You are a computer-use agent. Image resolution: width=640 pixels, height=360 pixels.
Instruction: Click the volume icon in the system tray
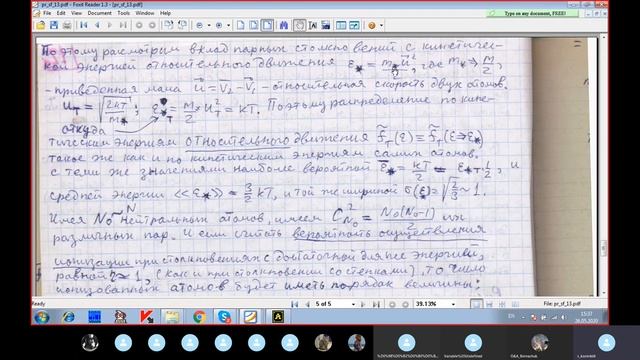click(x=564, y=317)
